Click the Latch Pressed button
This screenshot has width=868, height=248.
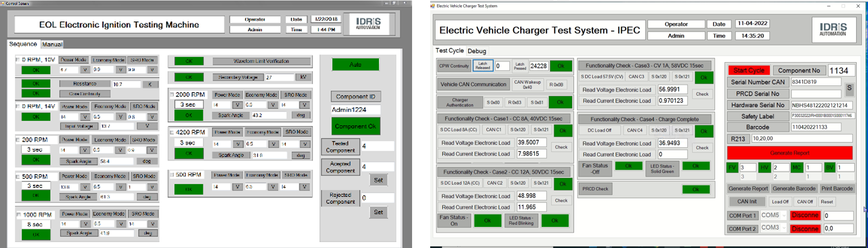pyautogui.click(x=520, y=66)
